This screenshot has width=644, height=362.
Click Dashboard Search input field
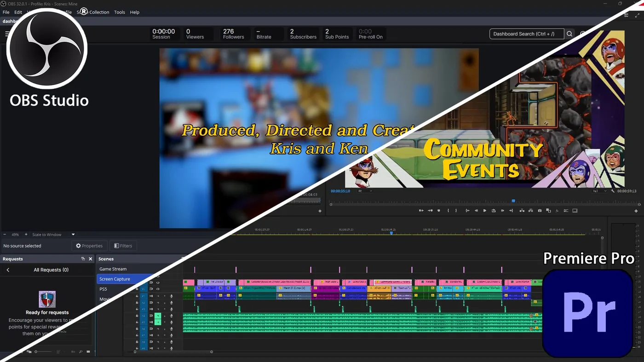pyautogui.click(x=527, y=34)
